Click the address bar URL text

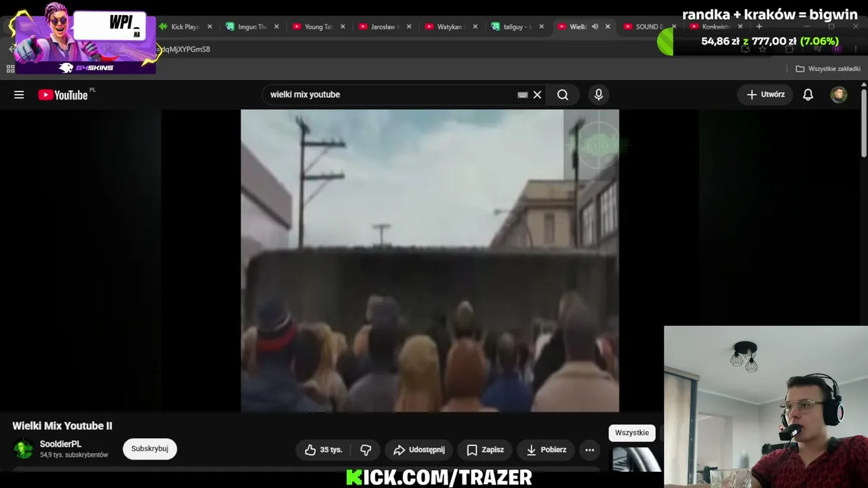coord(184,49)
